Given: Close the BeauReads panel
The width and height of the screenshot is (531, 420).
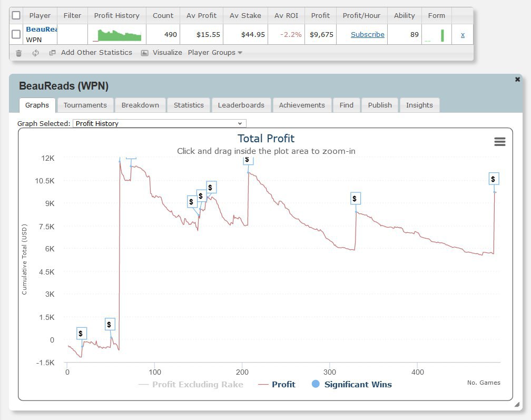Looking at the screenshot, I should point(517,80).
